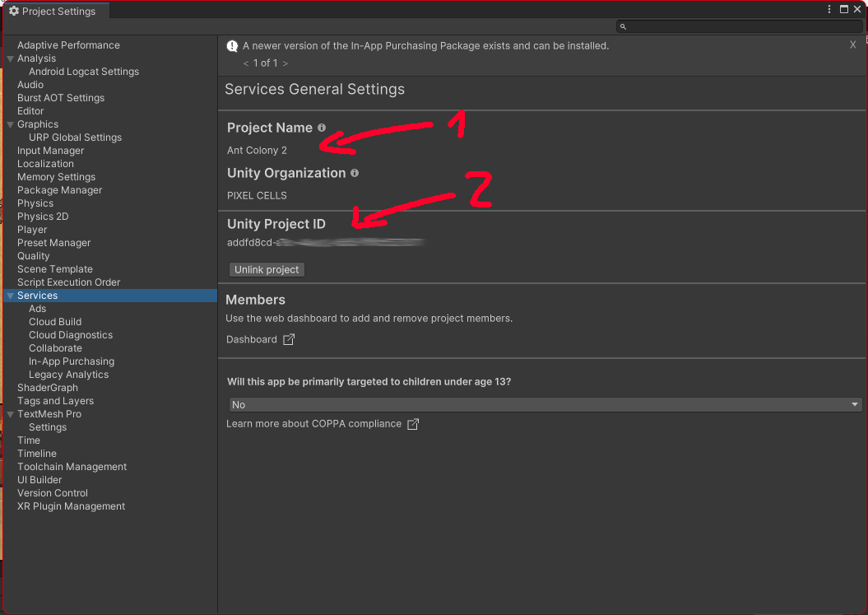
Task: Click the info icon beside Unity Organization
Action: click(x=354, y=173)
